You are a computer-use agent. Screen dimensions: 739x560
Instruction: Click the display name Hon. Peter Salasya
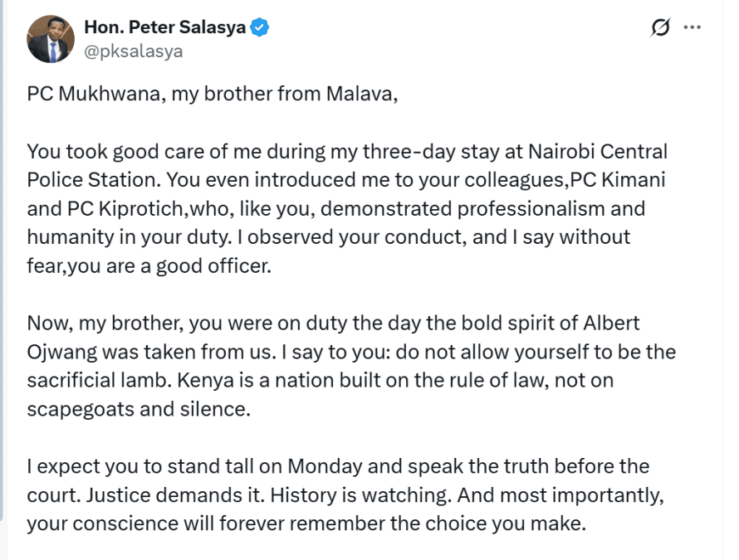click(x=164, y=27)
